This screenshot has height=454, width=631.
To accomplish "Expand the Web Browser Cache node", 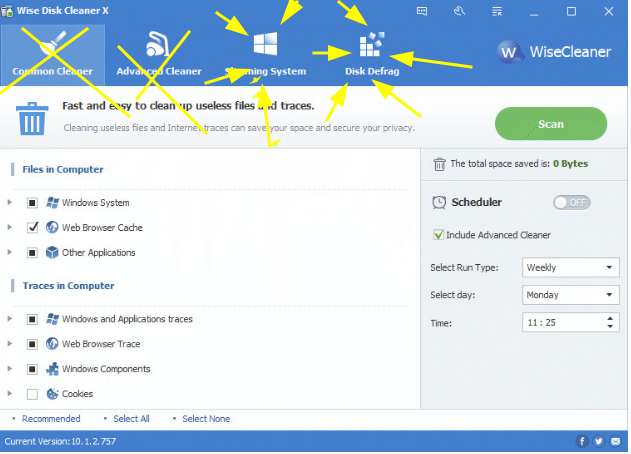I will 10,228.
